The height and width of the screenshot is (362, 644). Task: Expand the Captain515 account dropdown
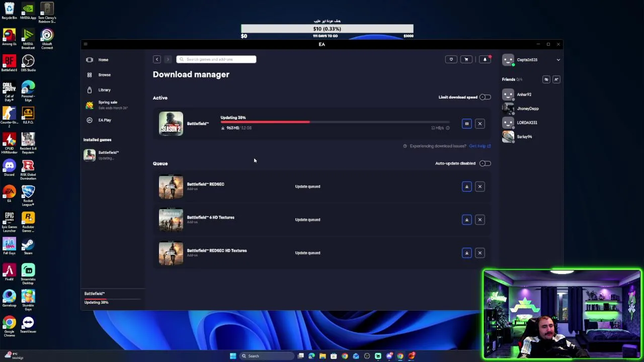coord(558,60)
